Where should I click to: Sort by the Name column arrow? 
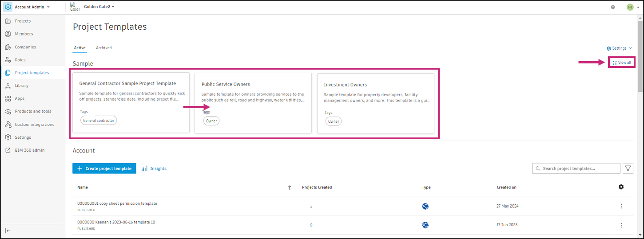click(x=290, y=188)
